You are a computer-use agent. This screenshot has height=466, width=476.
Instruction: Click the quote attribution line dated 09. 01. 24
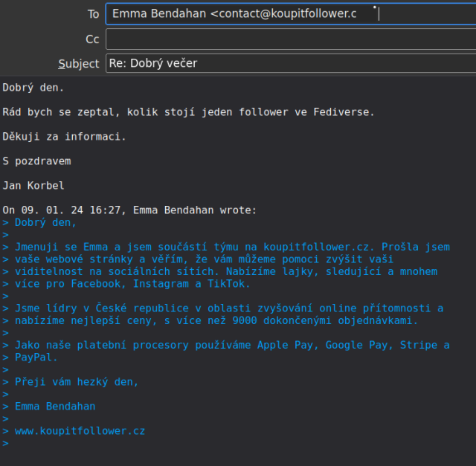click(129, 210)
